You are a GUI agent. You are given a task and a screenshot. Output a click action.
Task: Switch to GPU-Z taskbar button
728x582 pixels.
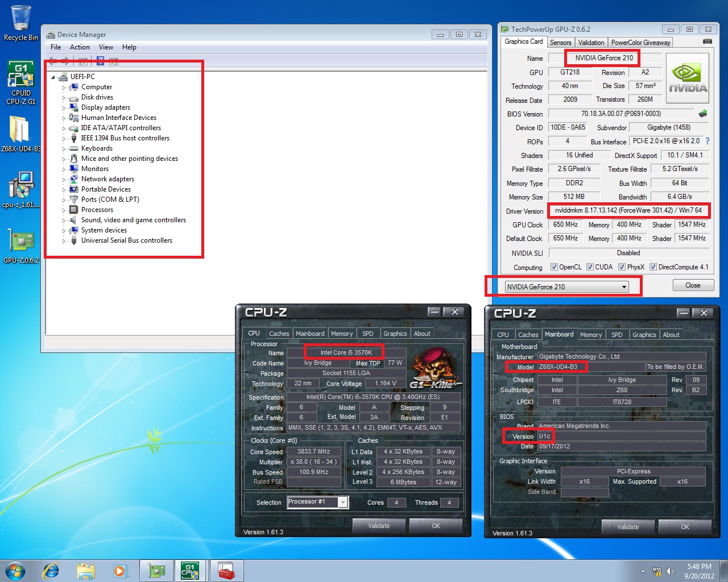(157, 571)
